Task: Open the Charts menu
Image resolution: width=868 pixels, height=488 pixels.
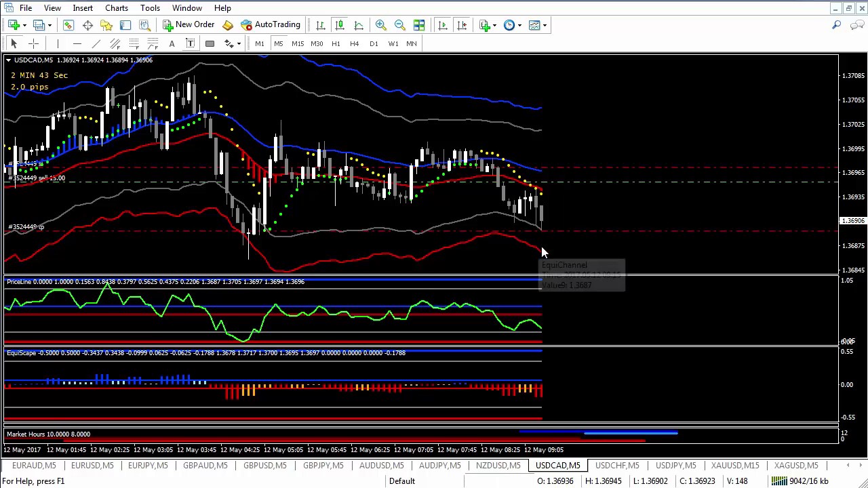Action: 117,8
